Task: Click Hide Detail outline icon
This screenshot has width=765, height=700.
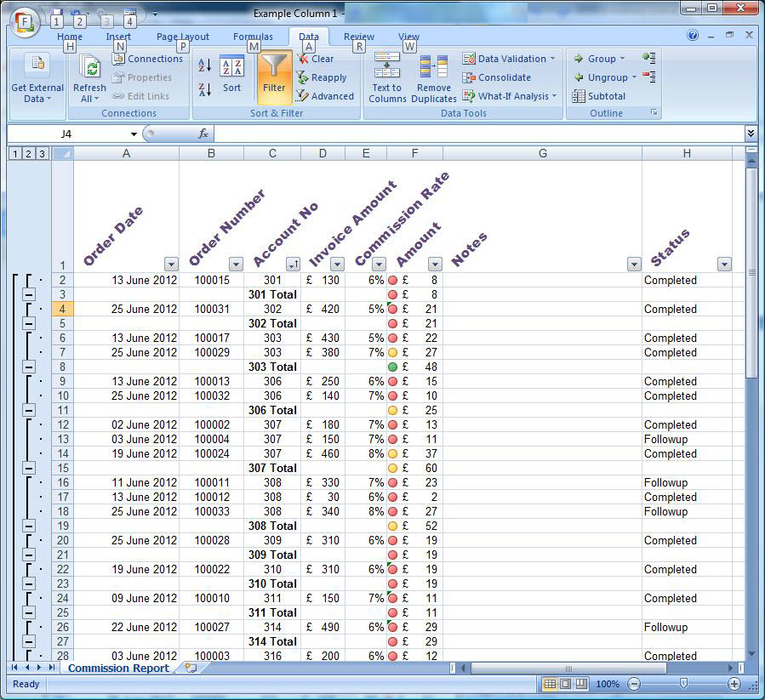Action: pyautogui.click(x=649, y=77)
